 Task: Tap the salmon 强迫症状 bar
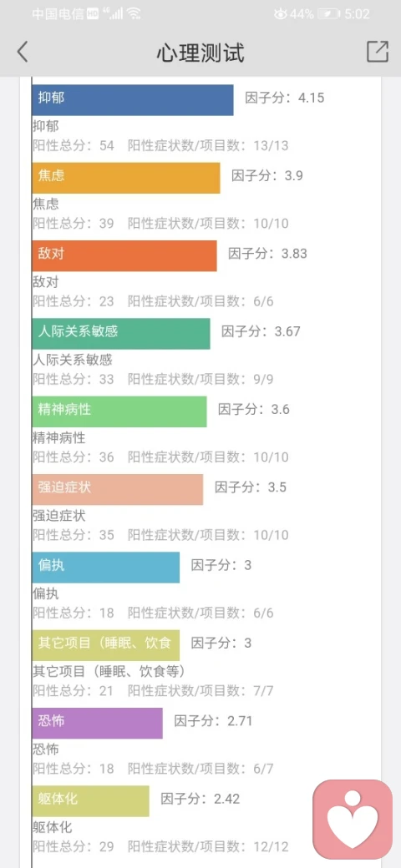coord(118,489)
